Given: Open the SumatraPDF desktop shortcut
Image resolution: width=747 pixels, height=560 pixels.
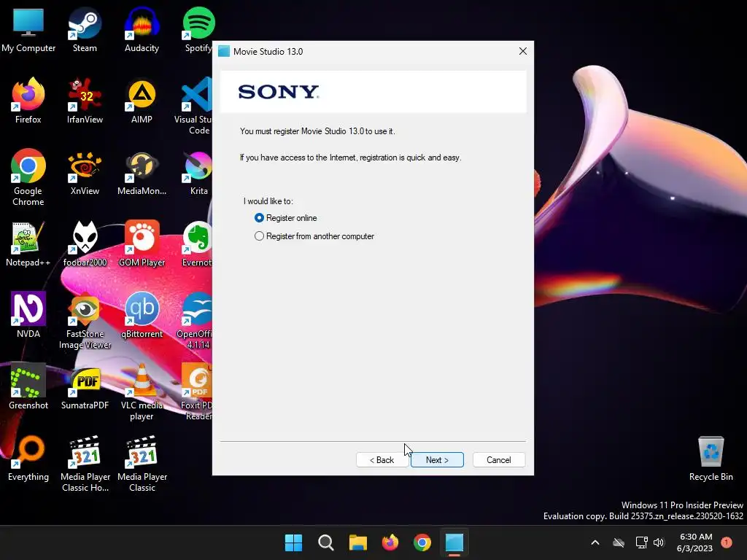Looking at the screenshot, I should (85, 386).
